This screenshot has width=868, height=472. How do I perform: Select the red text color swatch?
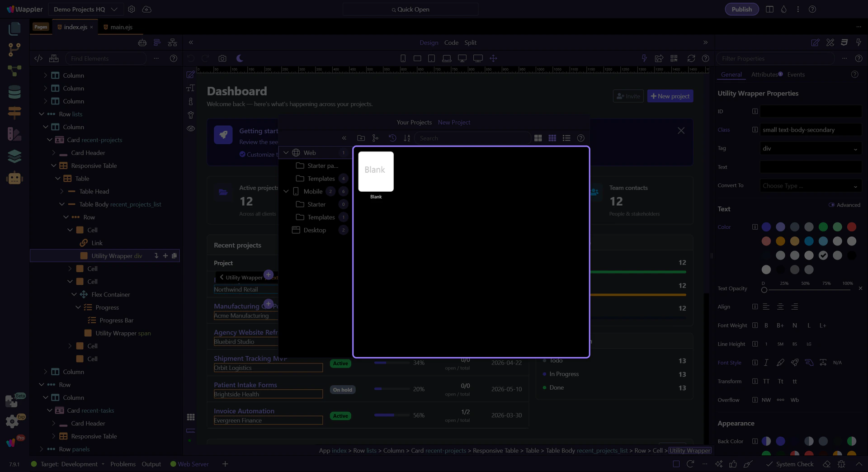point(852,227)
